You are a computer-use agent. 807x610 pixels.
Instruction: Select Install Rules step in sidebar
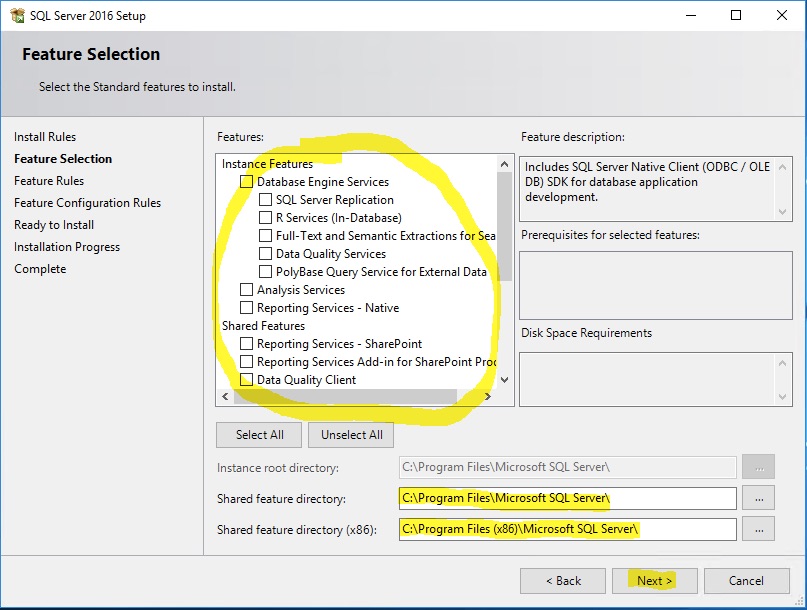(45, 137)
